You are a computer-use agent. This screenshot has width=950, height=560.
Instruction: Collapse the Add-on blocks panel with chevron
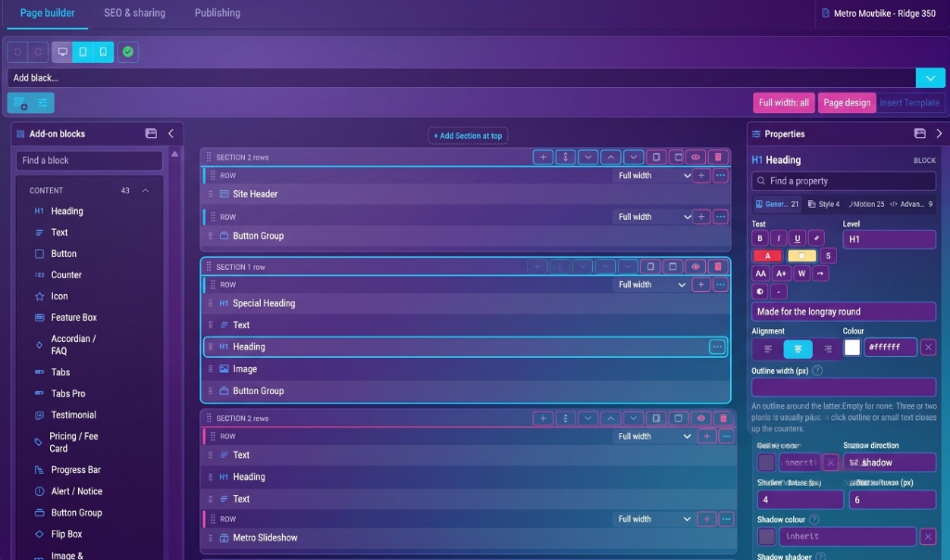171,134
